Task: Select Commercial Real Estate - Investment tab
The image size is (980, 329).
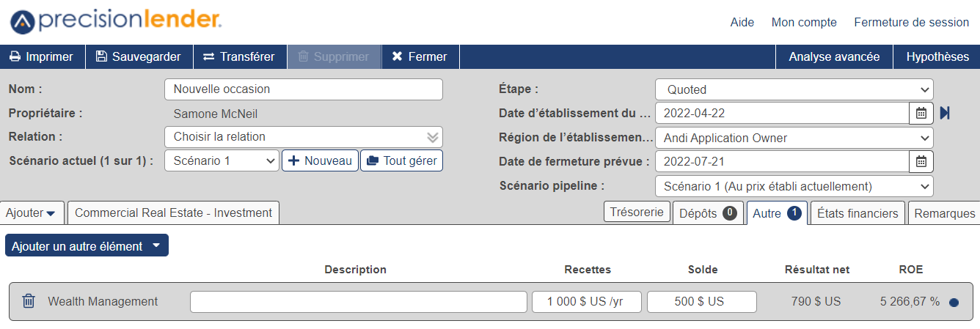Action: click(x=173, y=212)
